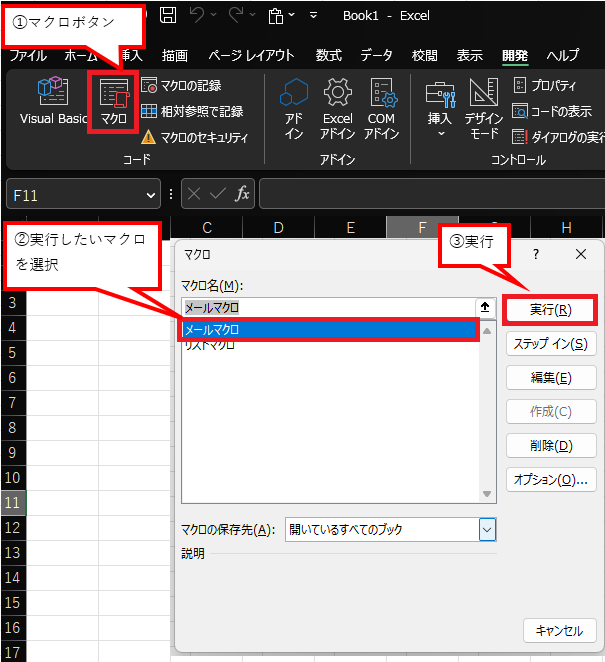Viewport: 605px width, 662px height.
Task: Expand the Name Box dropdown arrow
Action: (152, 194)
